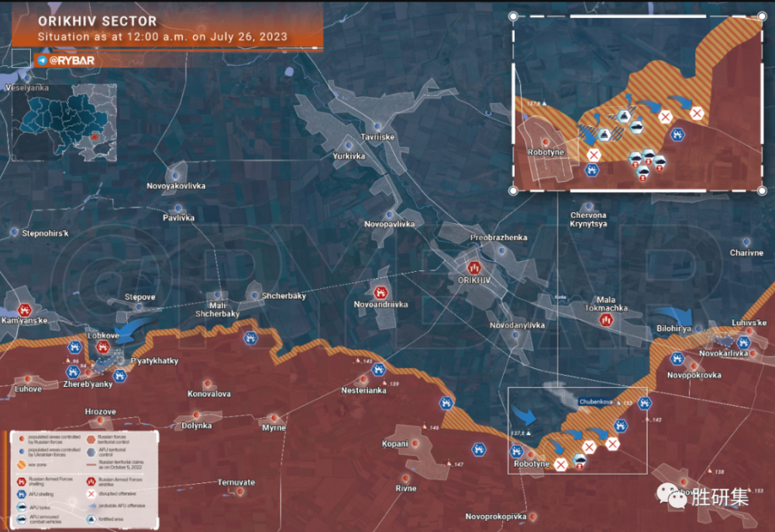Screen dimensions: 775x532
Task: Click the Veselyanka label
Action: [27, 88]
